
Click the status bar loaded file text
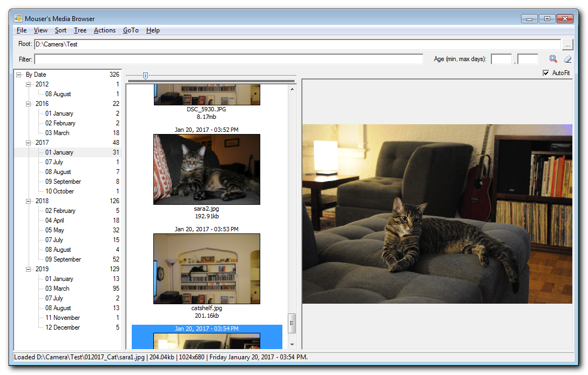pyautogui.click(x=161, y=357)
